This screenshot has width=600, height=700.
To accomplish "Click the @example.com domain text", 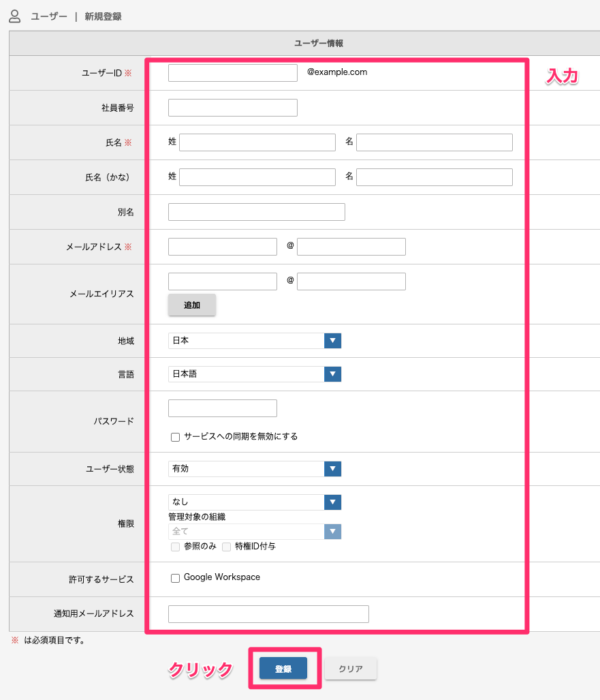I will point(337,72).
